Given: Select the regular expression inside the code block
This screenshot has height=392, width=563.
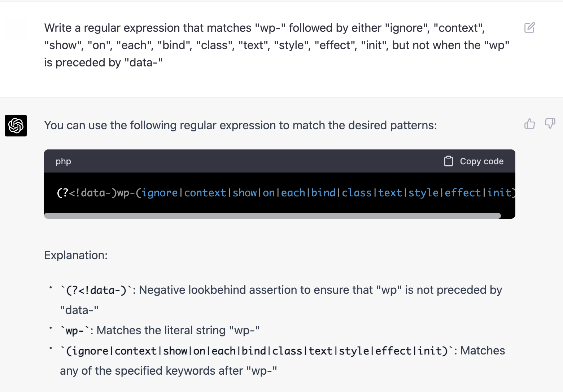Looking at the screenshot, I should [281, 193].
